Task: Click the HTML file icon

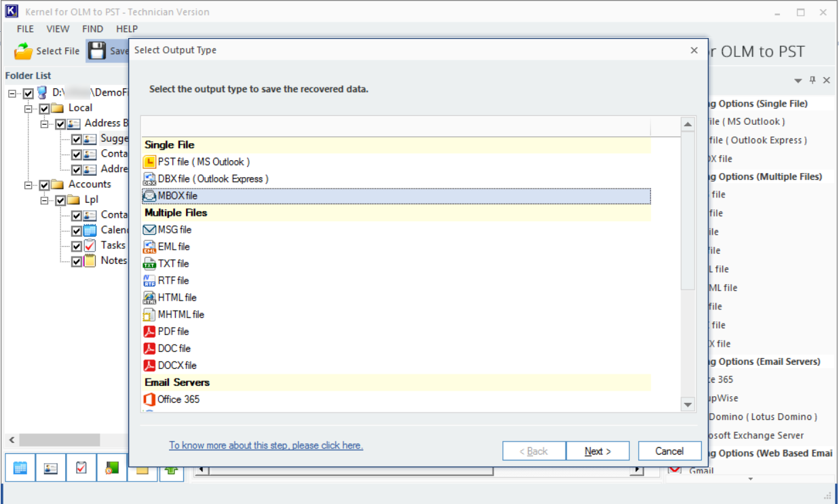Action: pos(149,298)
